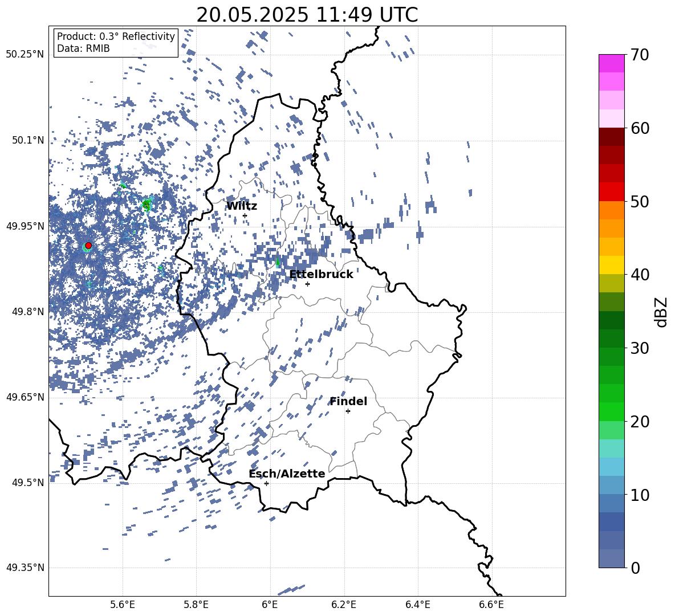Click the 49.65°N latitude tick label

[x=25, y=397]
